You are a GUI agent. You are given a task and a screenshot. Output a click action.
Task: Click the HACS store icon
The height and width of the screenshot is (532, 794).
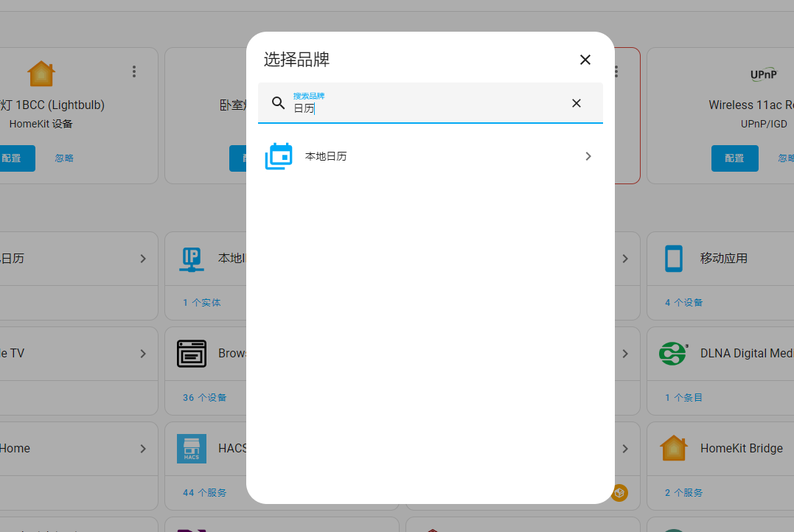tap(192, 448)
